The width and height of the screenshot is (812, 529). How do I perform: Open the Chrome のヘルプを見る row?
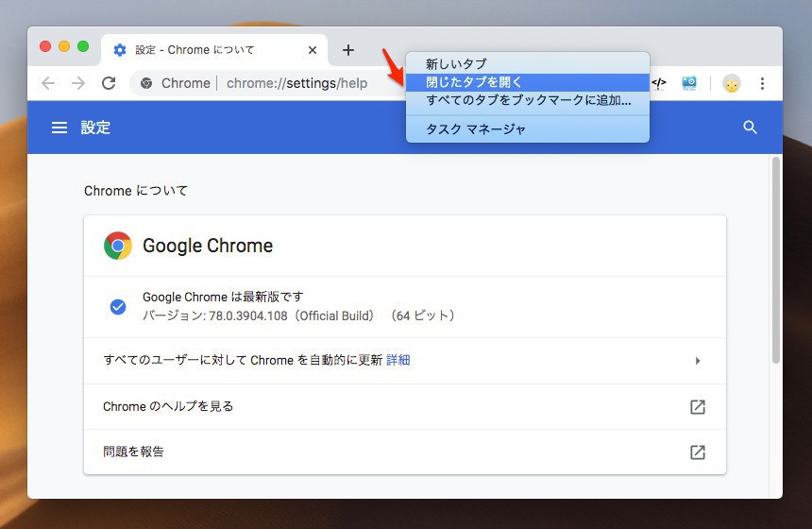tap(405, 407)
